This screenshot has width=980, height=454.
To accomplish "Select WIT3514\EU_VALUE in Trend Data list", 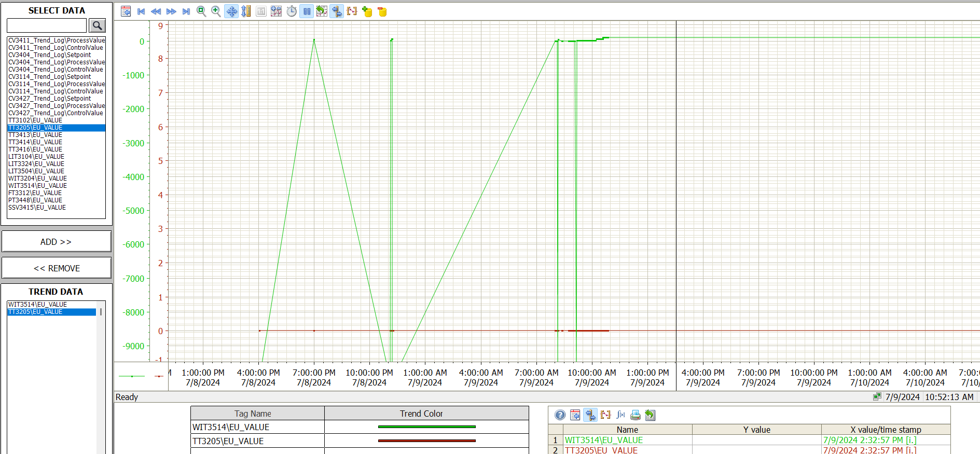I will (x=37, y=305).
